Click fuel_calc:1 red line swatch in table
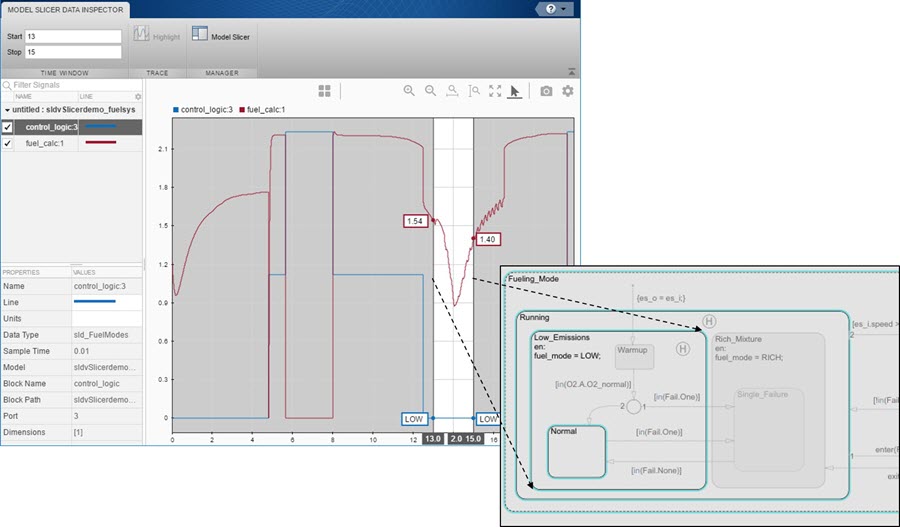This screenshot has height=527, width=900. 100,142
